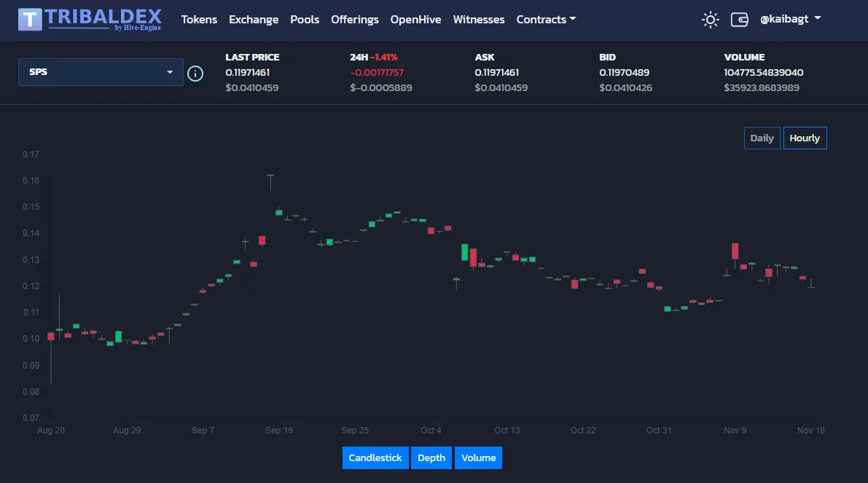Click the 0.07 price axis label
Viewport: 868px width, 483px height.
31,417
